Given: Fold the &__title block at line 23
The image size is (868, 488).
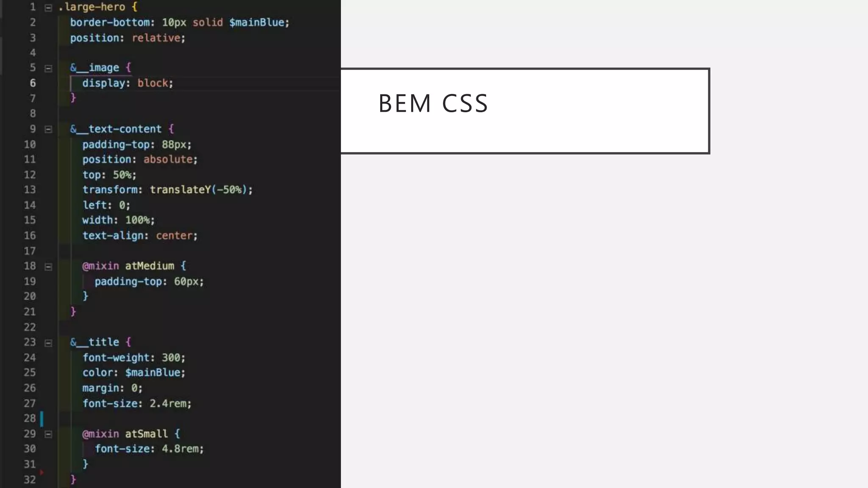Looking at the screenshot, I should click(x=48, y=343).
